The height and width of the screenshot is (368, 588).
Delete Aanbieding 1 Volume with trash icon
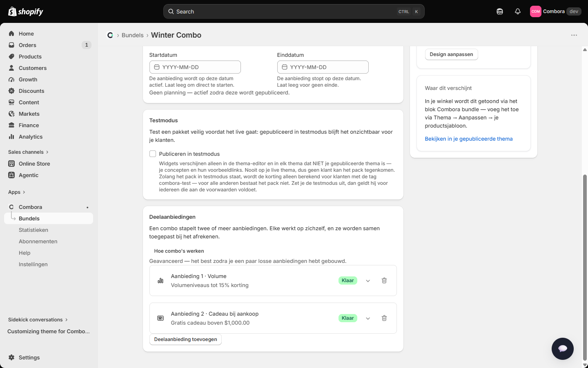384,280
